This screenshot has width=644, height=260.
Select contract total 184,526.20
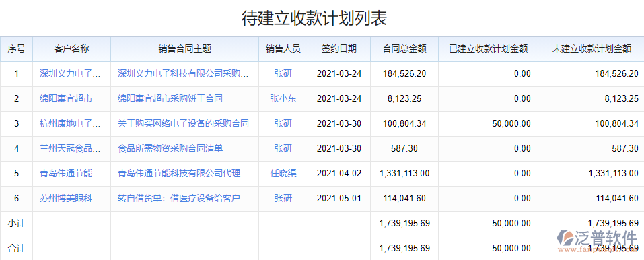pyautogui.click(x=404, y=74)
